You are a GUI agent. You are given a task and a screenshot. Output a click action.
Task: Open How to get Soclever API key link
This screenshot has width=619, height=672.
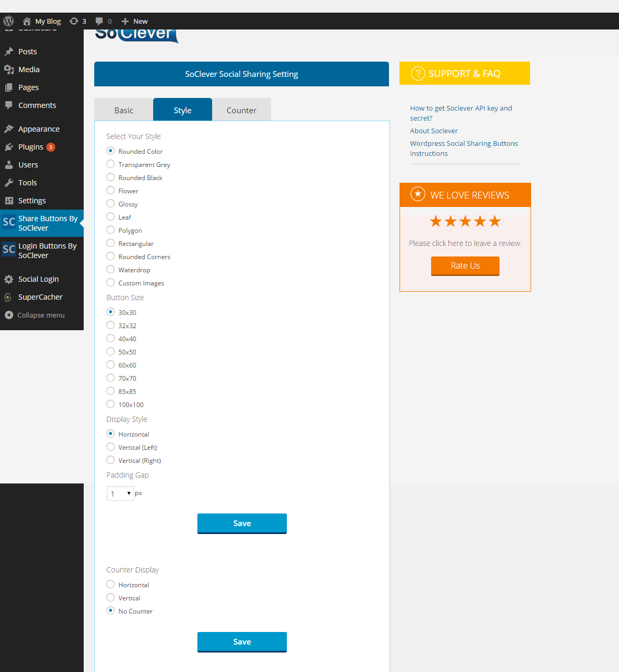pos(461,113)
